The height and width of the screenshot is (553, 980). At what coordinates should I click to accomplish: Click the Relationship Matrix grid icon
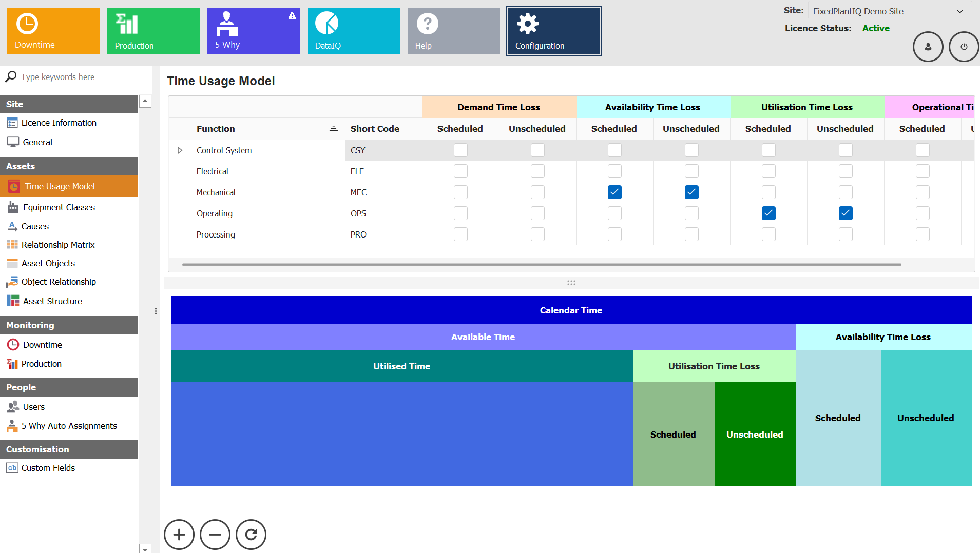[x=12, y=245]
